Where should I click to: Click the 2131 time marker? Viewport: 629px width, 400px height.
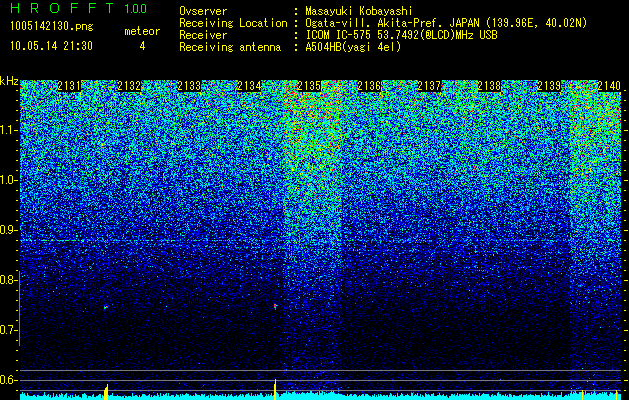[69, 86]
